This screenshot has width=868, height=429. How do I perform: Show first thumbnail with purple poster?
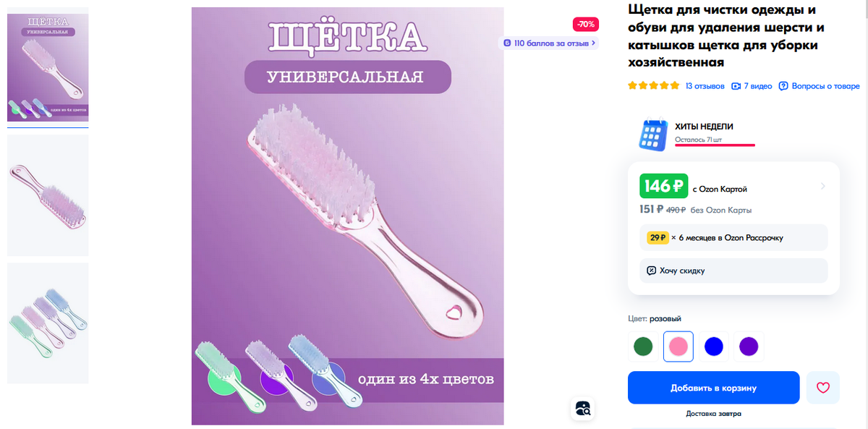[x=48, y=64]
